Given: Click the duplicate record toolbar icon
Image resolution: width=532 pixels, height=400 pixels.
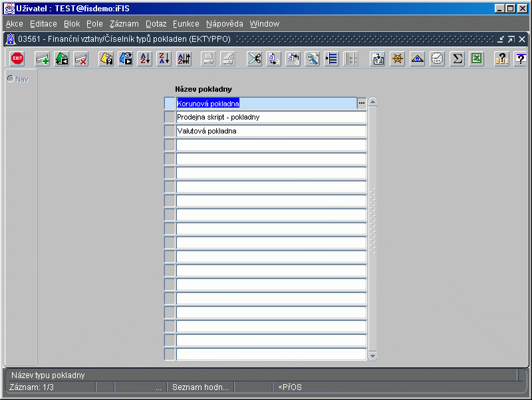Looking at the screenshot, I should tap(62, 58).
